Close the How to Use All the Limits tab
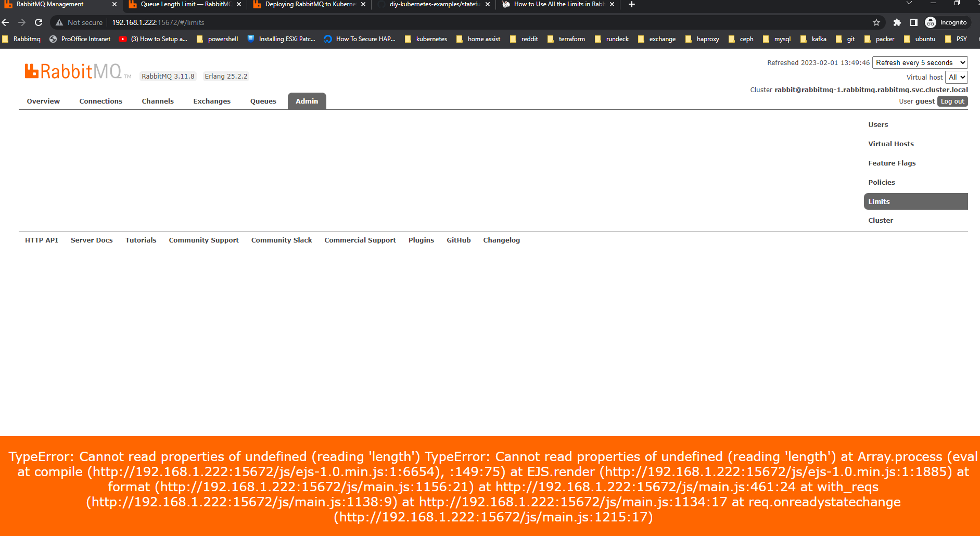This screenshot has width=980, height=536. tap(612, 4)
